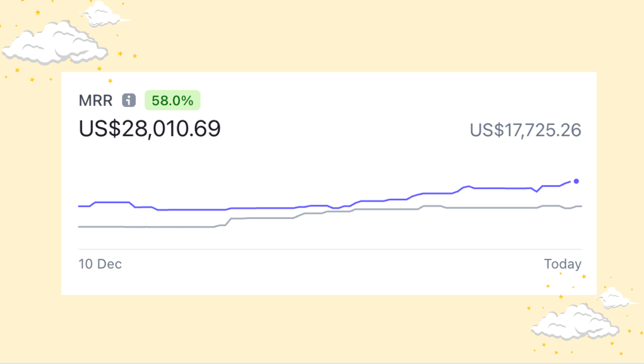Viewport: 644px width, 364px height.
Task: Click the large cloud in the bottom-right corner
Action: 574,323
